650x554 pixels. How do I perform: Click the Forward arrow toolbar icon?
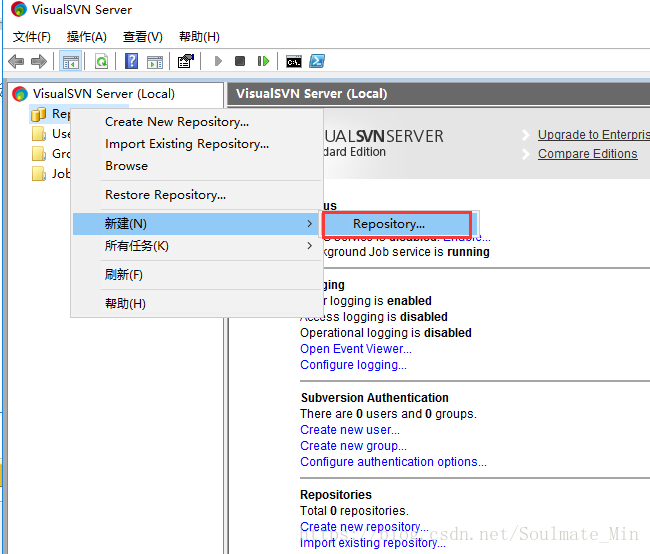39,61
